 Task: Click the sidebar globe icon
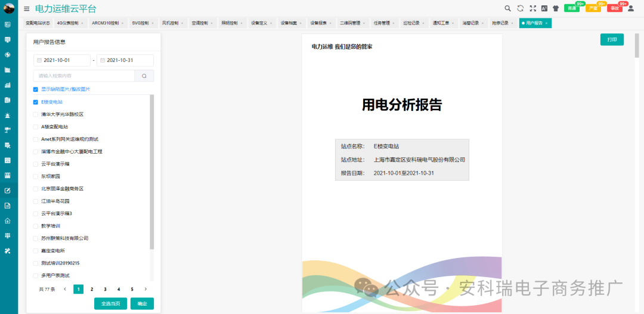[x=7, y=55]
